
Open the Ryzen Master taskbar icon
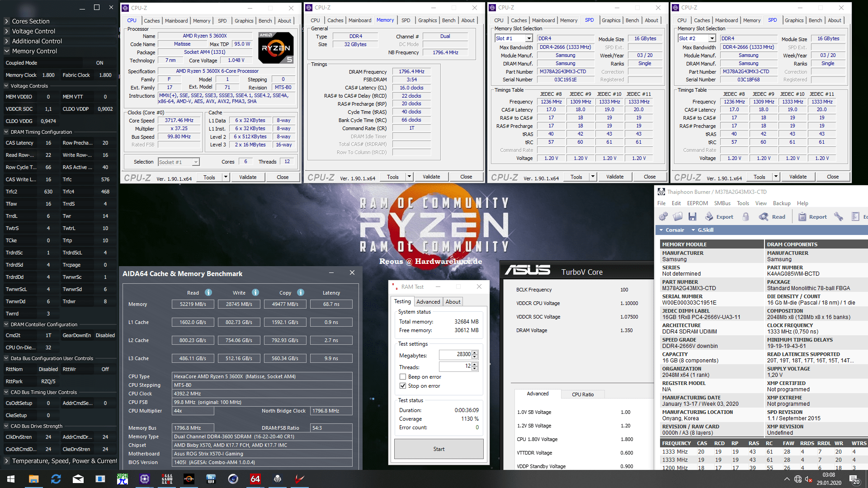coord(189,479)
